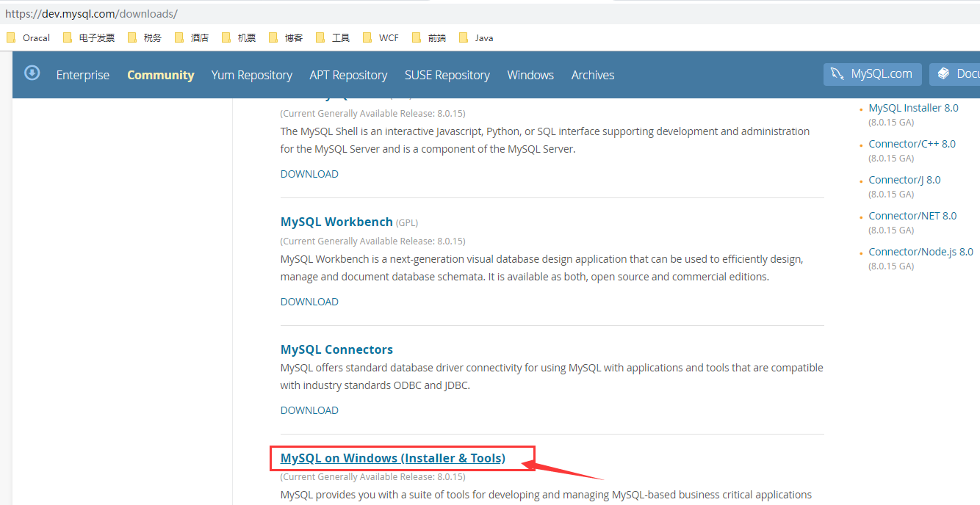Open Connector/J 8.0 sidebar link

pos(904,180)
